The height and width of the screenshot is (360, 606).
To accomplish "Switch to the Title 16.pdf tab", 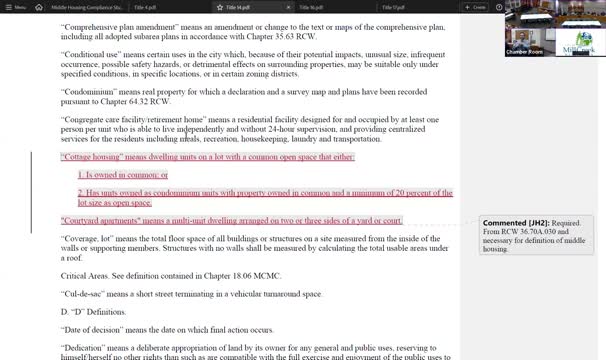I will [x=311, y=7].
